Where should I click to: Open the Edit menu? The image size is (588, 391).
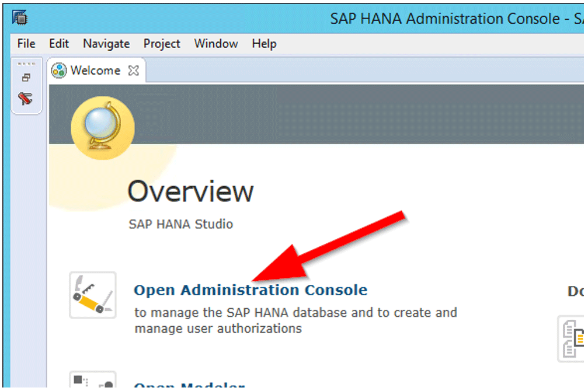click(59, 44)
